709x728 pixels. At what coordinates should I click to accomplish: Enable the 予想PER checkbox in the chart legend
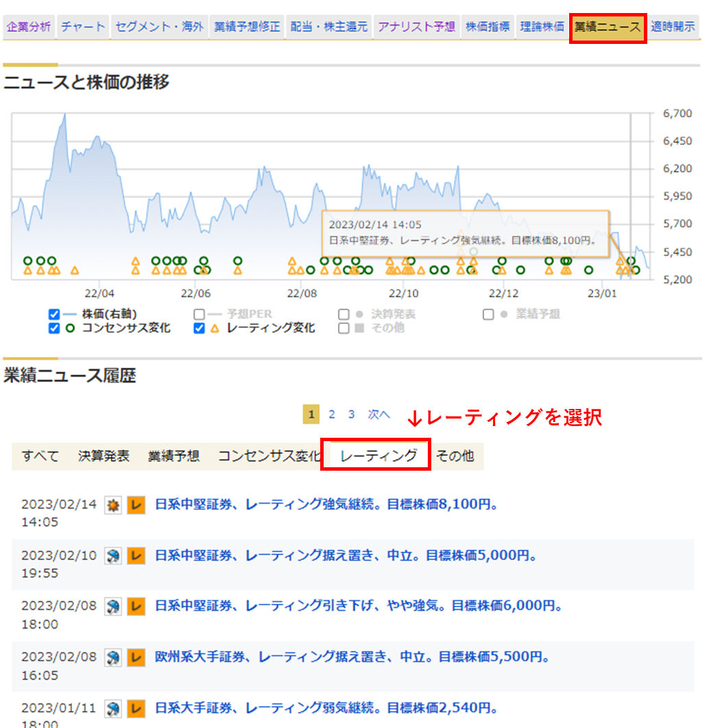tap(200, 314)
